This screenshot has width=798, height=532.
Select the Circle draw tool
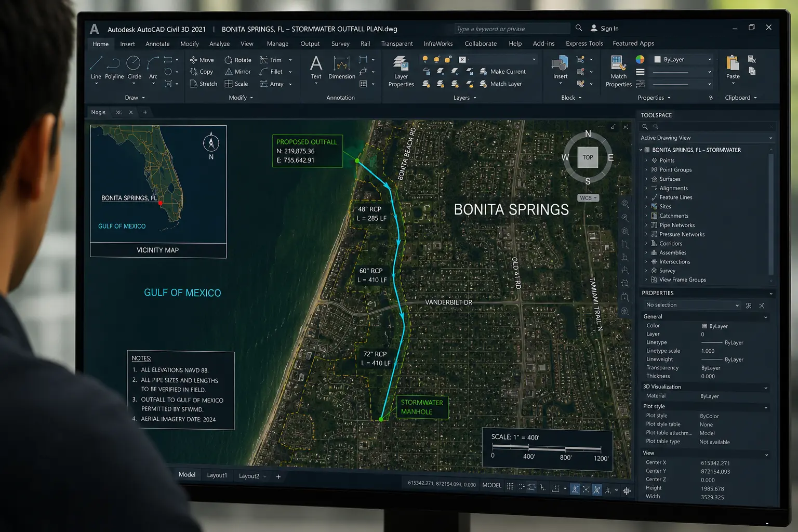point(134,68)
